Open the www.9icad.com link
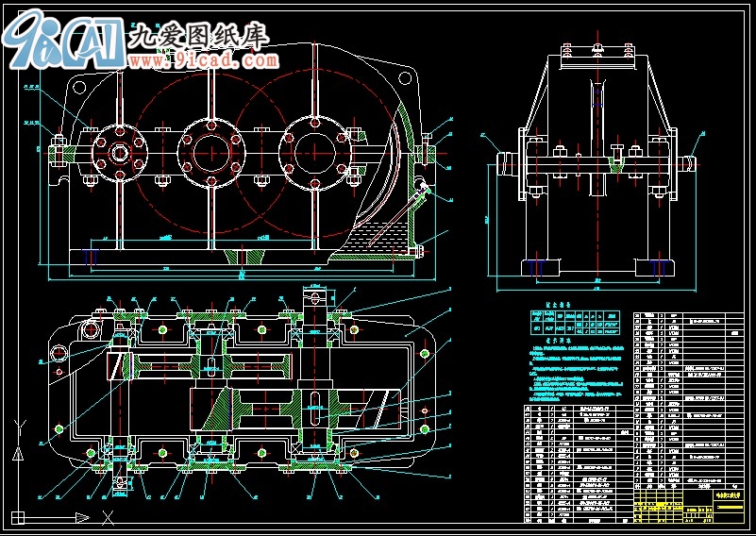This screenshot has width=756, height=536. point(204,60)
